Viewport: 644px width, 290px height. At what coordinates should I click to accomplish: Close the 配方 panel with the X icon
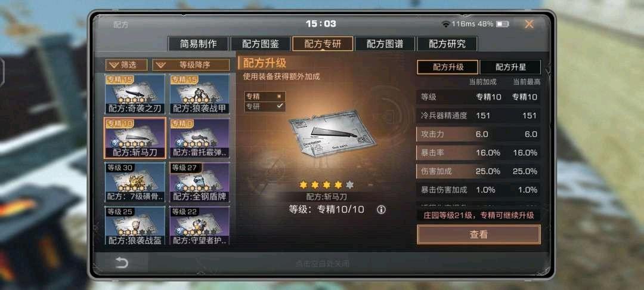(x=529, y=24)
